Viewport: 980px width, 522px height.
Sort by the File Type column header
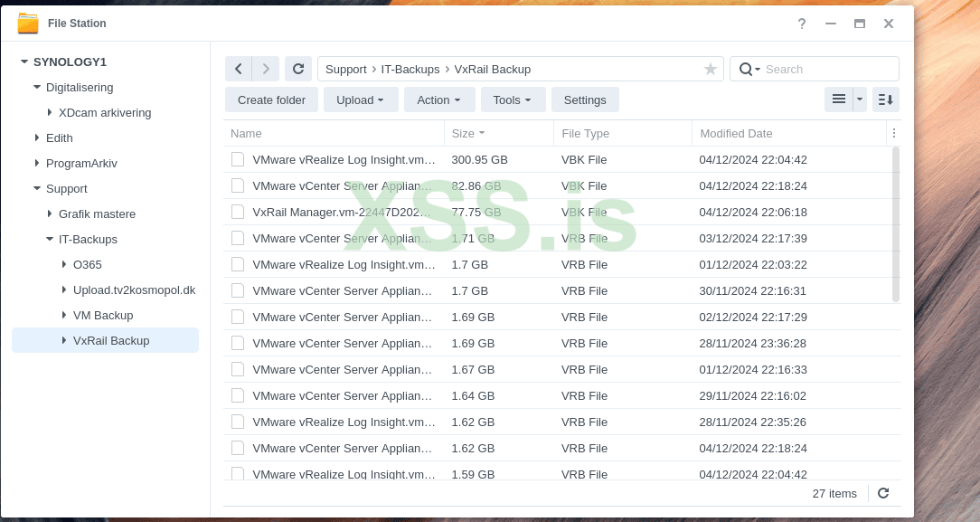point(623,133)
